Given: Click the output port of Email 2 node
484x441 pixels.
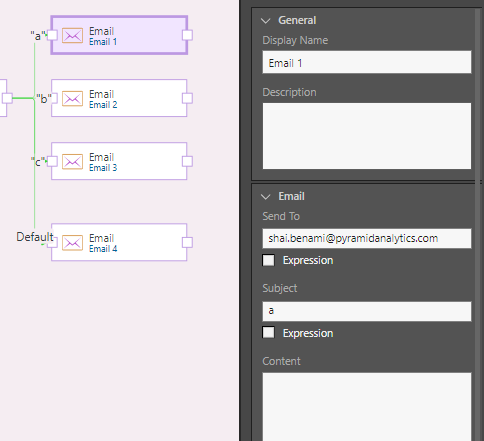Looking at the screenshot, I should (x=187, y=98).
